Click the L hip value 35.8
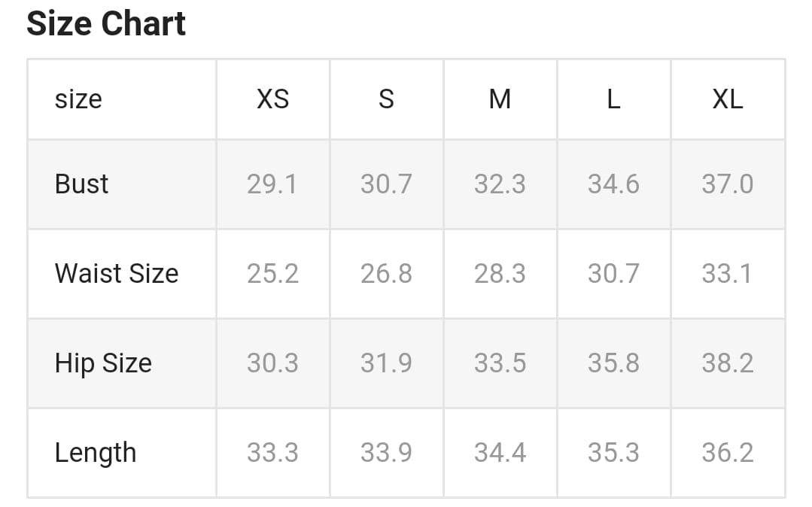This screenshot has height=507, width=812. pos(613,363)
